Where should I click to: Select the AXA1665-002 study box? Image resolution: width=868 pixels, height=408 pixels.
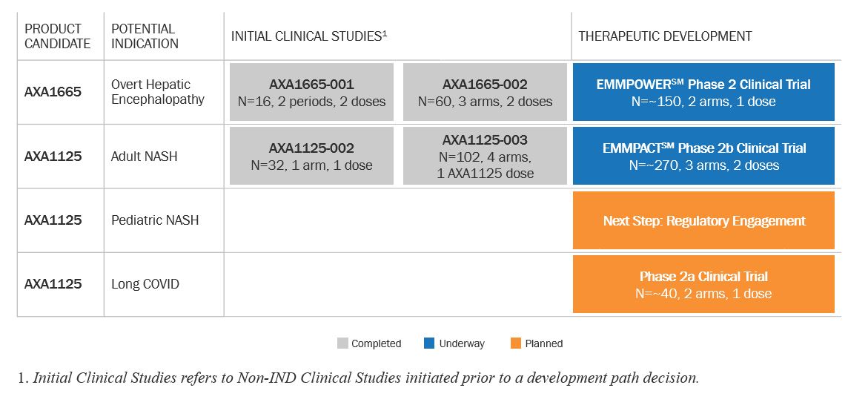coord(485,92)
